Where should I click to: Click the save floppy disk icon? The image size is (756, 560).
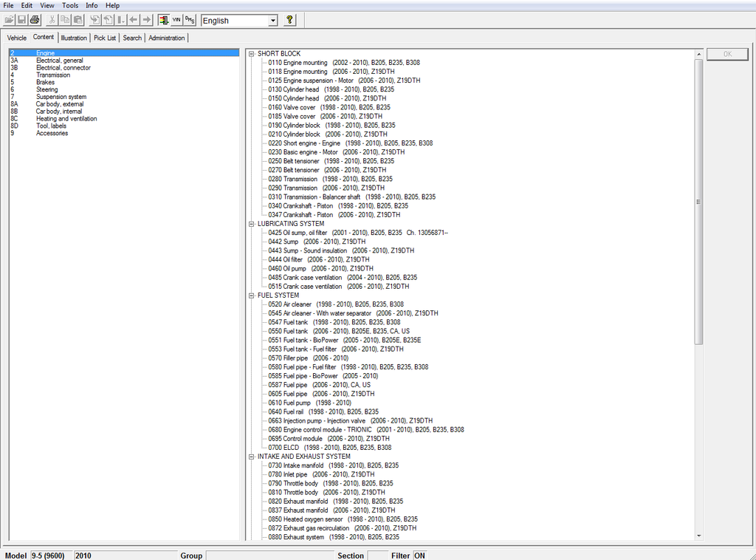point(21,20)
